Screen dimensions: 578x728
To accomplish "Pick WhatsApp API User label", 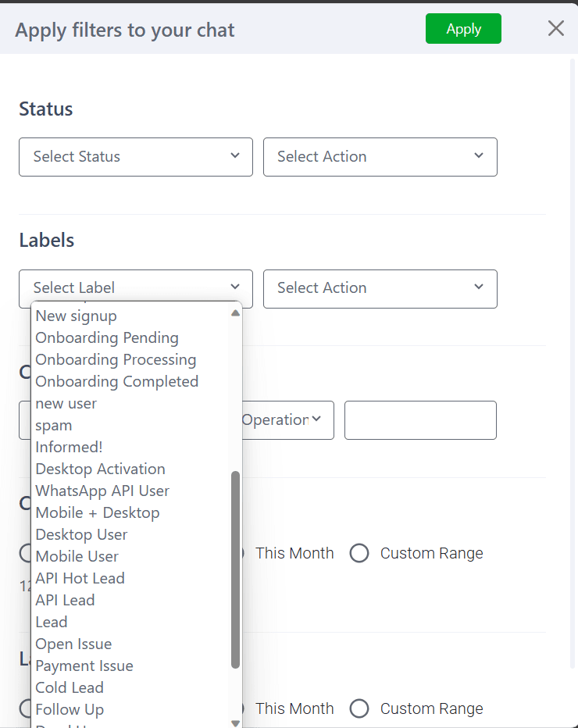I will [x=102, y=491].
